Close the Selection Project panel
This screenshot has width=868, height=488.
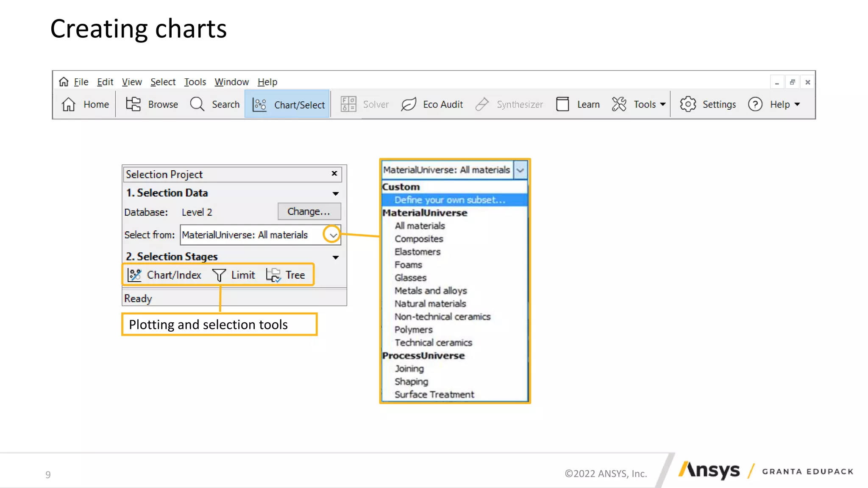[334, 173]
